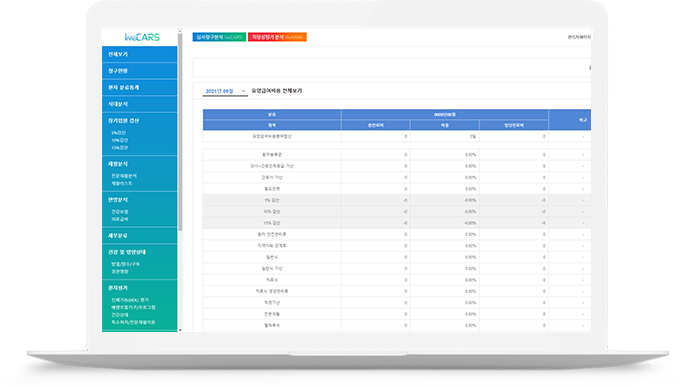Image resolution: width=686 pixels, height=388 pixels.
Task: Open the 세부분류 sidebar menu
Action: [140, 236]
